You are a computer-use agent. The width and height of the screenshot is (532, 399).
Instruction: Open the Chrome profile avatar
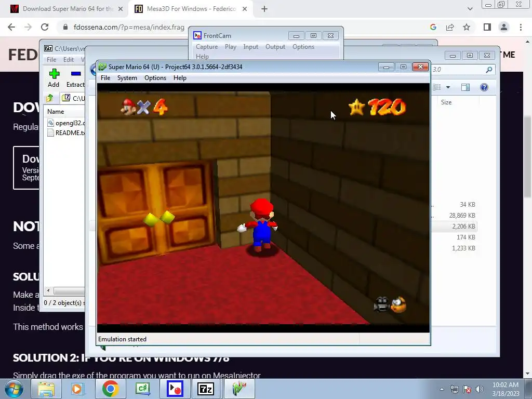click(504, 27)
